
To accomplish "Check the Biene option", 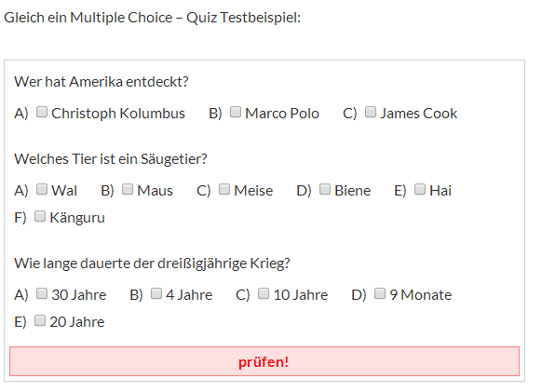I will click(x=325, y=189).
